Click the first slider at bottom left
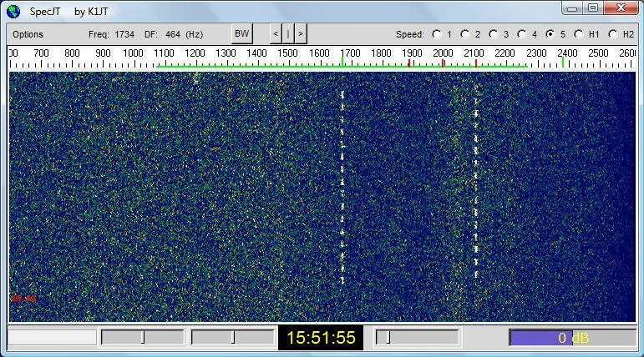644x357 pixels. click(143, 337)
